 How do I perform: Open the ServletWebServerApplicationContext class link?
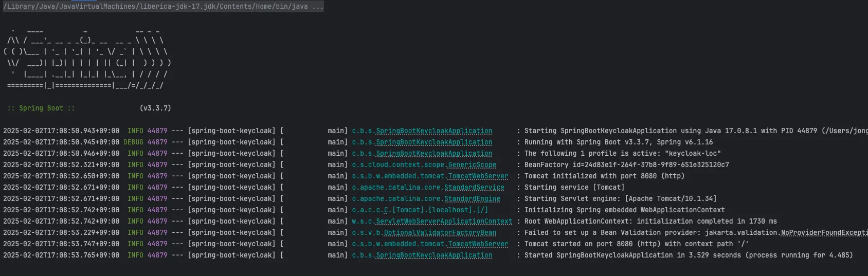(444, 222)
